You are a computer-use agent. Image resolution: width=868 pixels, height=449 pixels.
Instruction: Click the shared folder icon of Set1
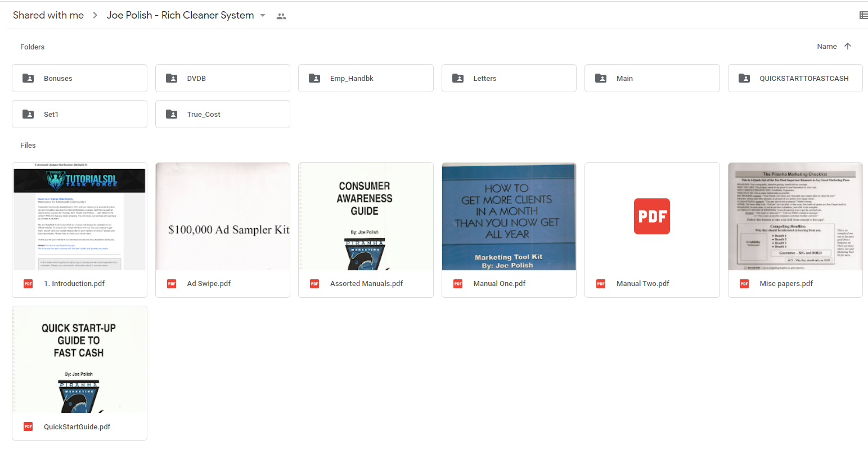[28, 114]
